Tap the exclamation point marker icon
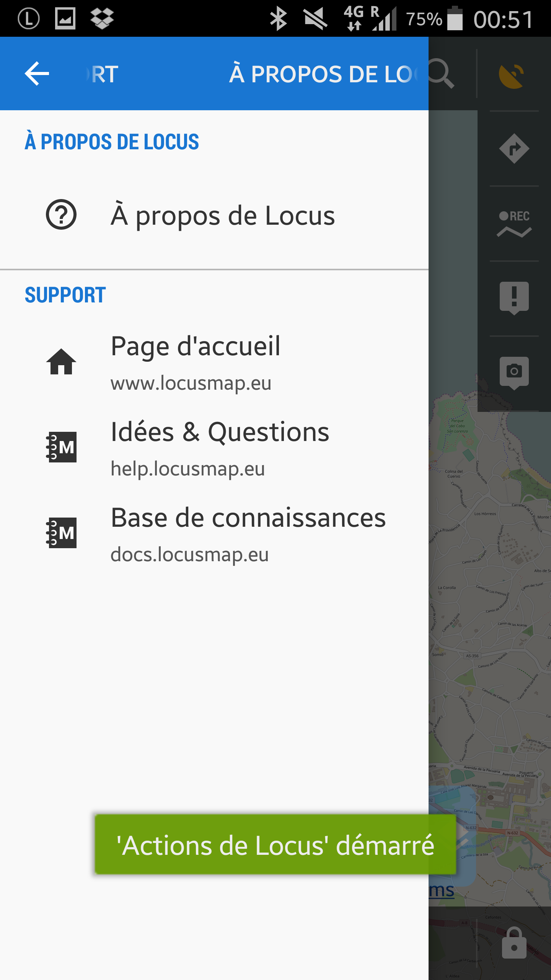The width and height of the screenshot is (551, 980). (x=514, y=298)
